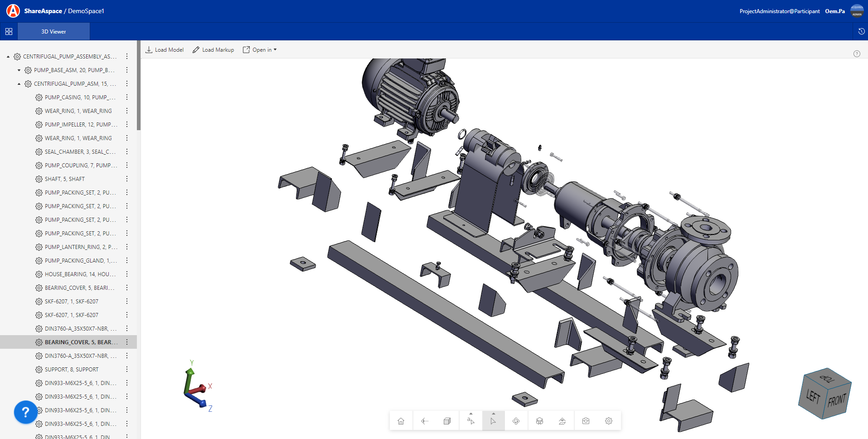Click the explode model cube icon
The width and height of the screenshot is (868, 439).
pos(539,421)
